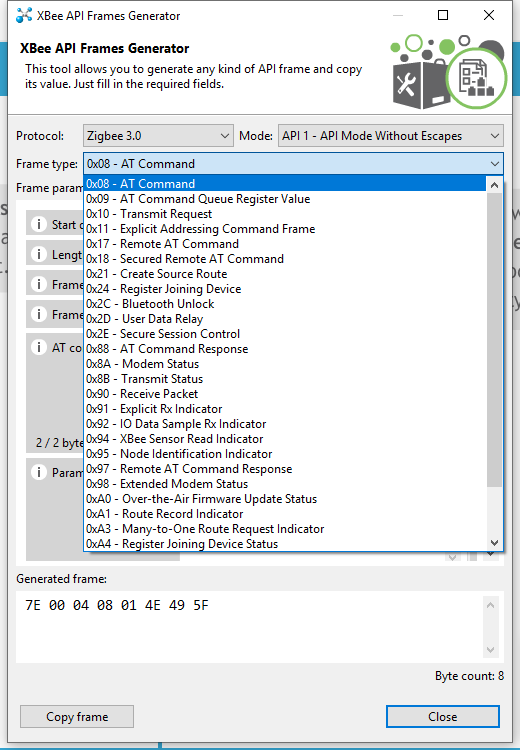Select 0x94 - XBee Sensor Read Indicator
The height and width of the screenshot is (750, 520).
tap(285, 439)
